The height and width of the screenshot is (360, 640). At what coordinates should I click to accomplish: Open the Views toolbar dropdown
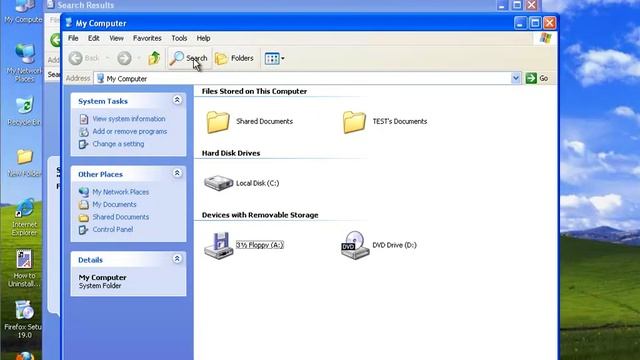(x=274, y=58)
